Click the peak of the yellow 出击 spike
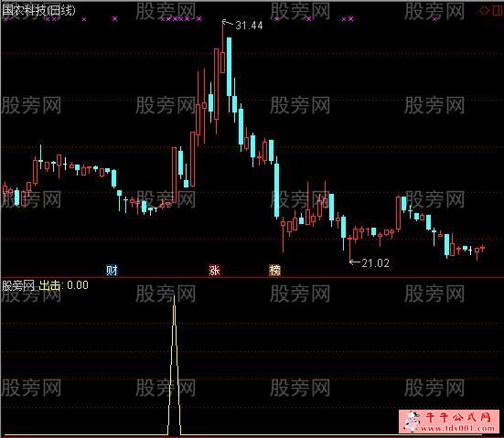504x438 pixels. 174,297
